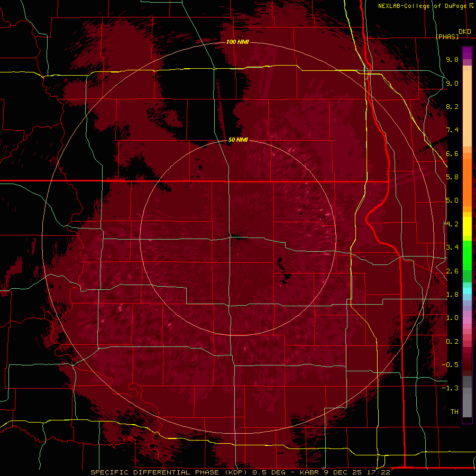Pick the yellow segment of the color bar
This screenshot has width=476, height=476.
(467, 226)
